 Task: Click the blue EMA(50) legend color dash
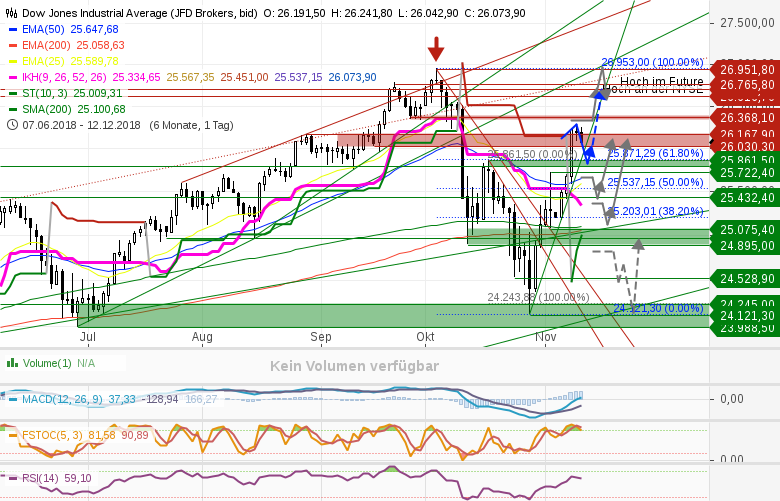coord(13,29)
